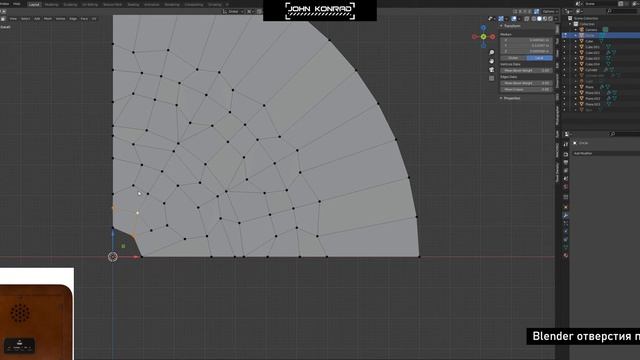This screenshot has height=360, width=640.
Task: Open the Mesh menu in viewport header
Action: click(48, 19)
